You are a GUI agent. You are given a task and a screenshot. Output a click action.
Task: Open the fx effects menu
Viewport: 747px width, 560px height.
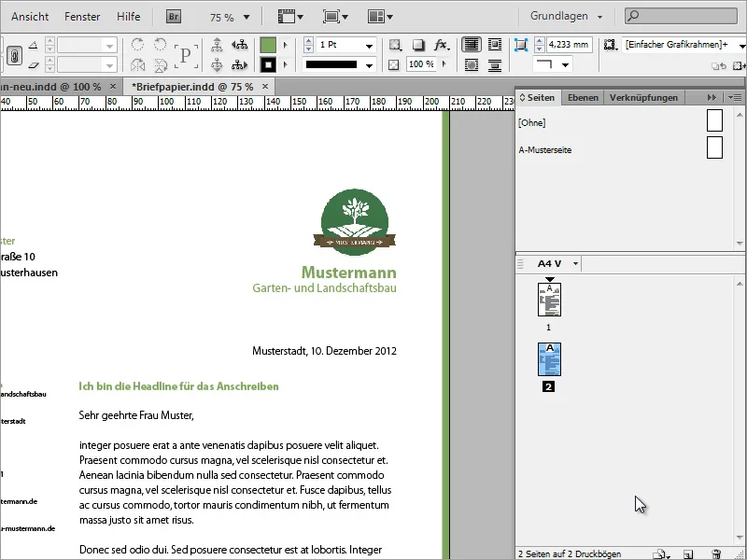tap(441, 45)
